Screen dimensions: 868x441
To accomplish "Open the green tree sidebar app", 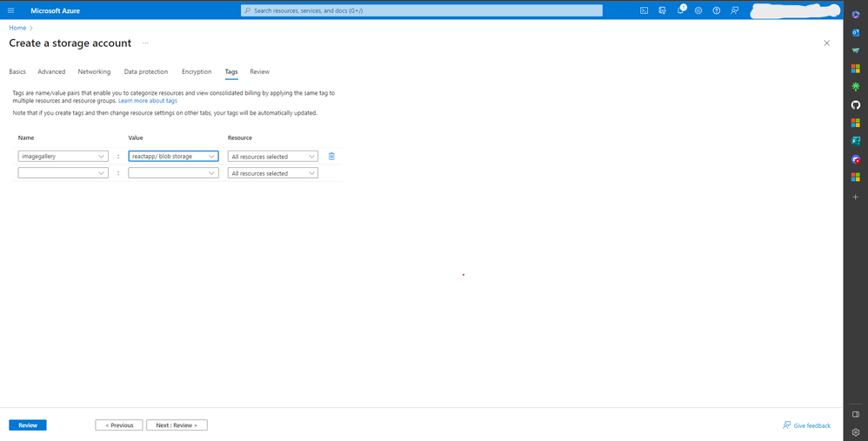I will [x=855, y=87].
